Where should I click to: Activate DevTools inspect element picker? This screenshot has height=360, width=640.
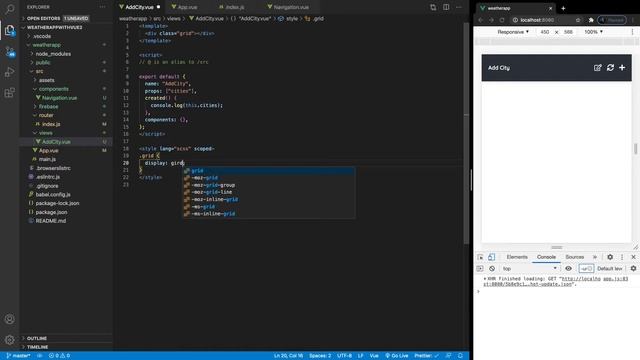480,257
